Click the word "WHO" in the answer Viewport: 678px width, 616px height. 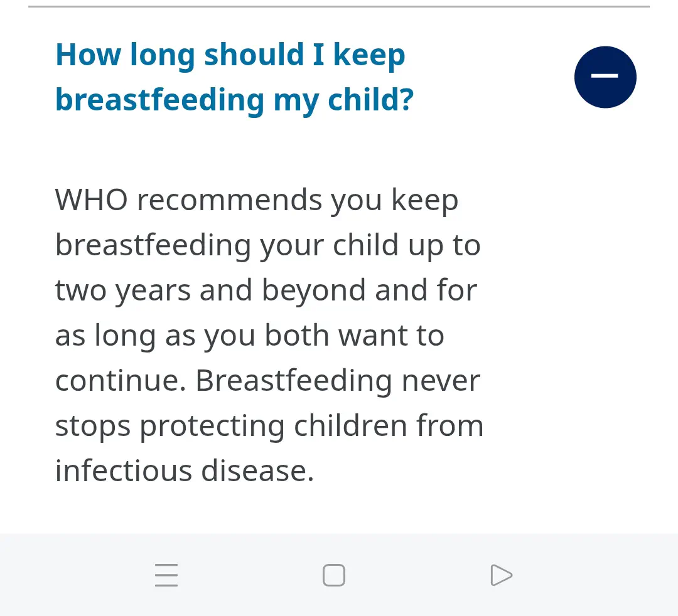click(91, 200)
